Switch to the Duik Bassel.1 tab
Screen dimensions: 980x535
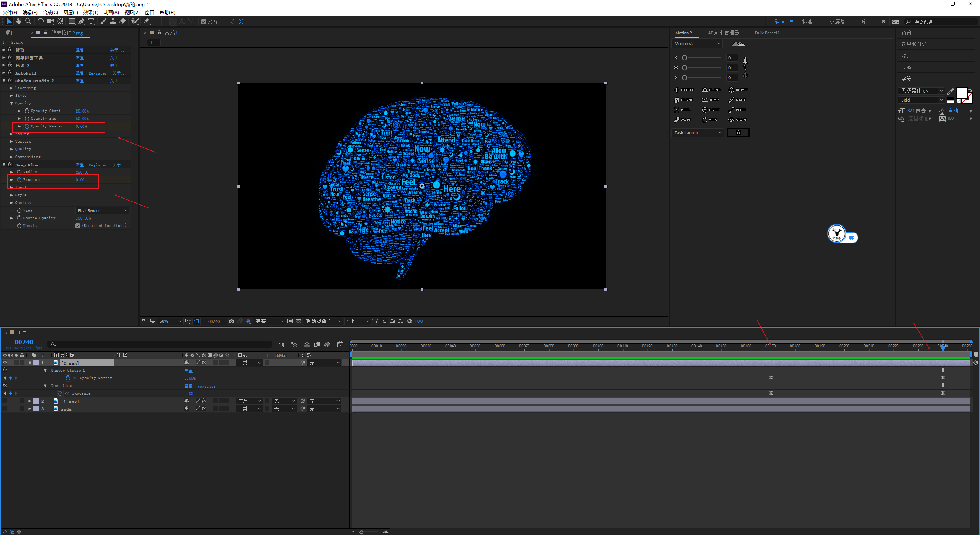pos(767,33)
